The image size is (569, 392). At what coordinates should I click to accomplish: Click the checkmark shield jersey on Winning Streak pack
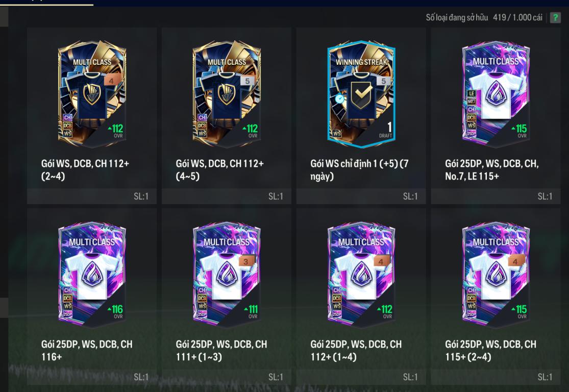tap(361, 95)
